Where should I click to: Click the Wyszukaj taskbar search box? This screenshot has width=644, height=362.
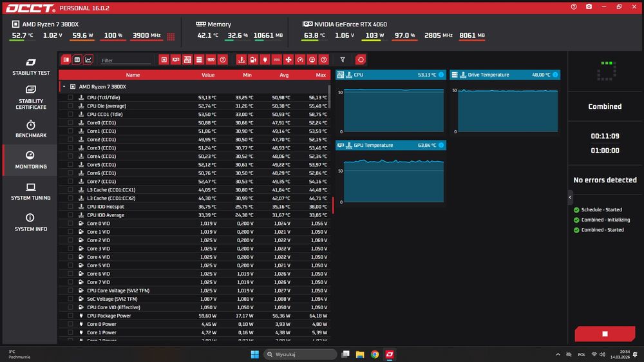click(300, 354)
